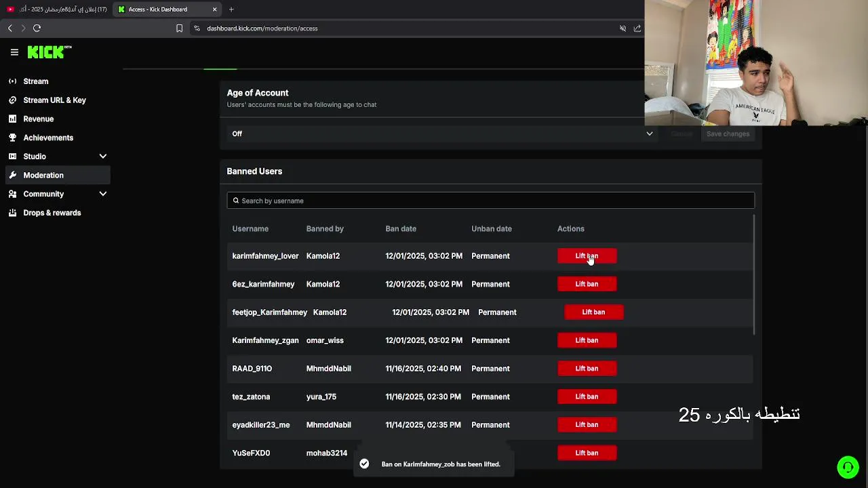Click the site info icon beside the URL

point(197,28)
